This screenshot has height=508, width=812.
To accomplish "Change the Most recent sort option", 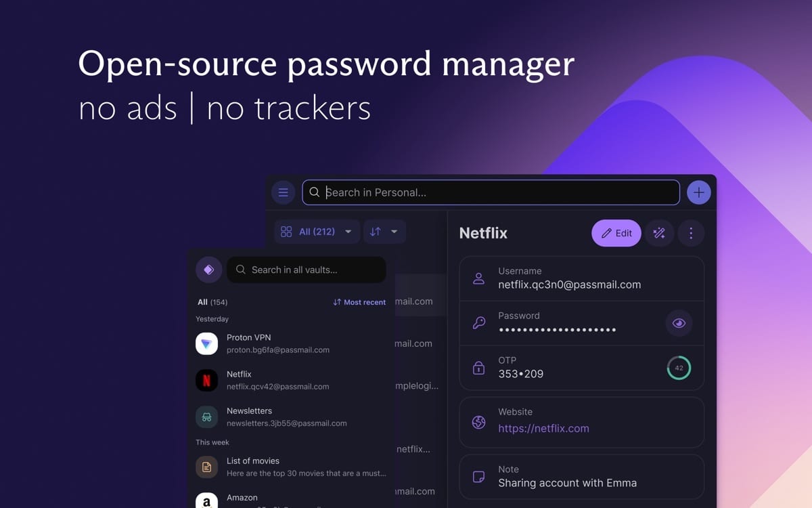I will click(x=359, y=302).
